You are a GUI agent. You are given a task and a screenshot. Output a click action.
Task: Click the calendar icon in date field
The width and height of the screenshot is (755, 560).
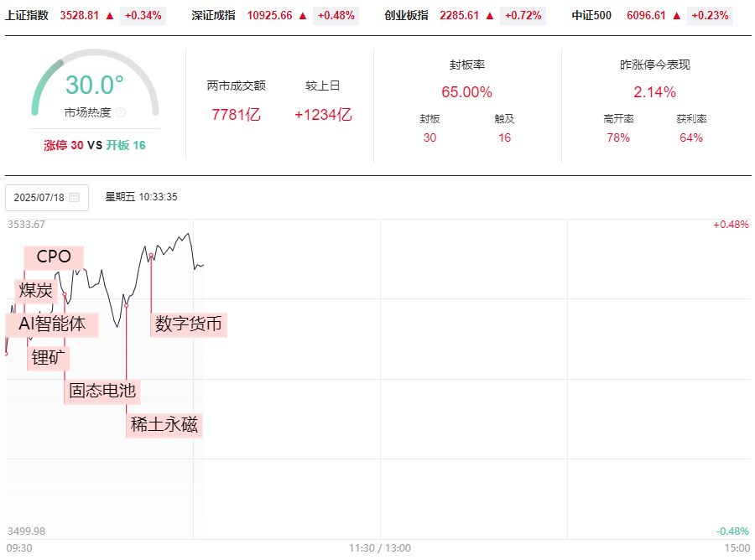point(74,197)
